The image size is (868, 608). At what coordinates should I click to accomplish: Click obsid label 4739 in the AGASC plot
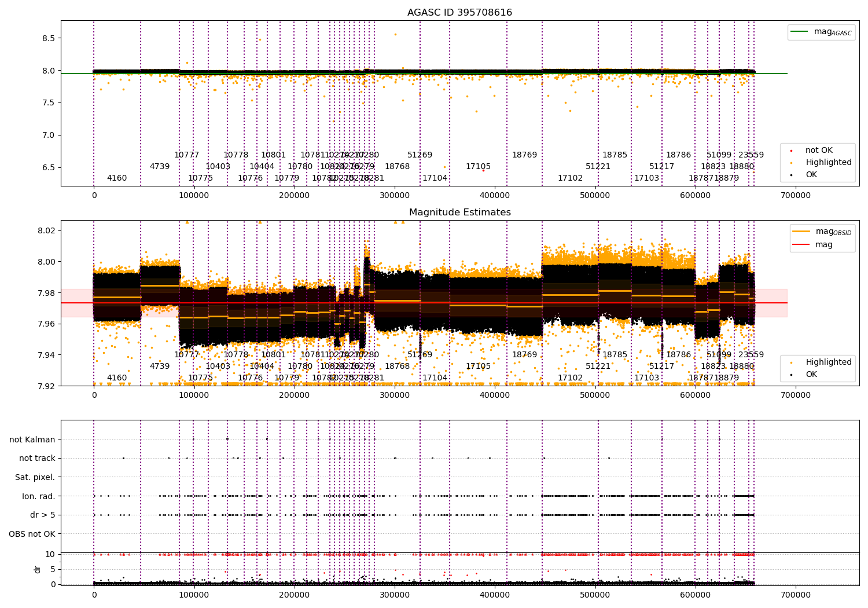[160, 167]
